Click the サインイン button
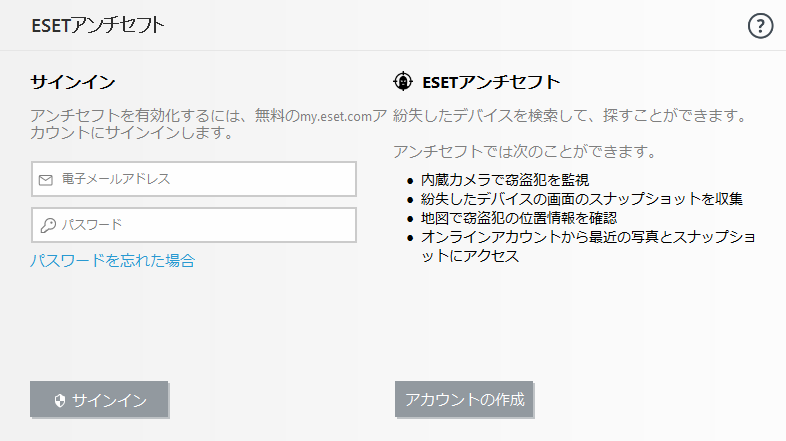 [x=99, y=399]
